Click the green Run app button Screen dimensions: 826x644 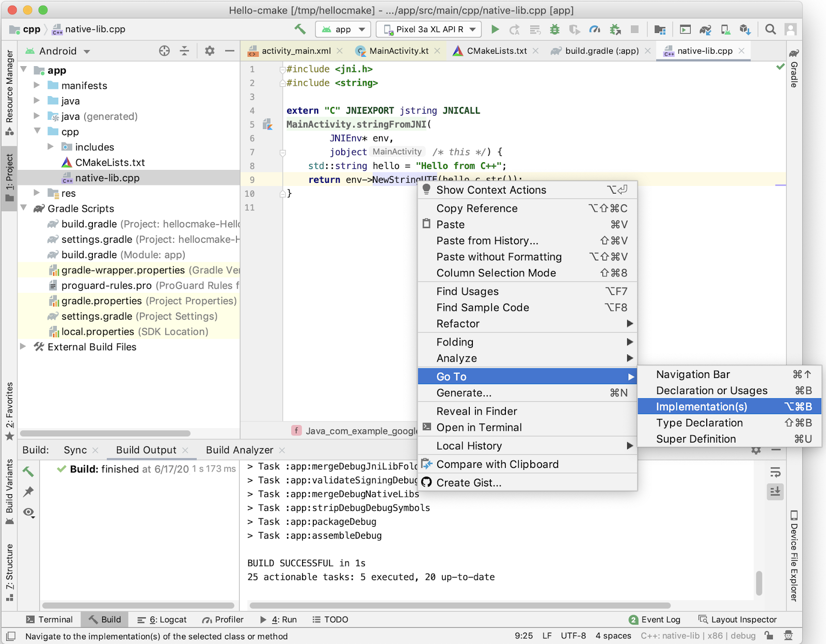pyautogui.click(x=495, y=29)
